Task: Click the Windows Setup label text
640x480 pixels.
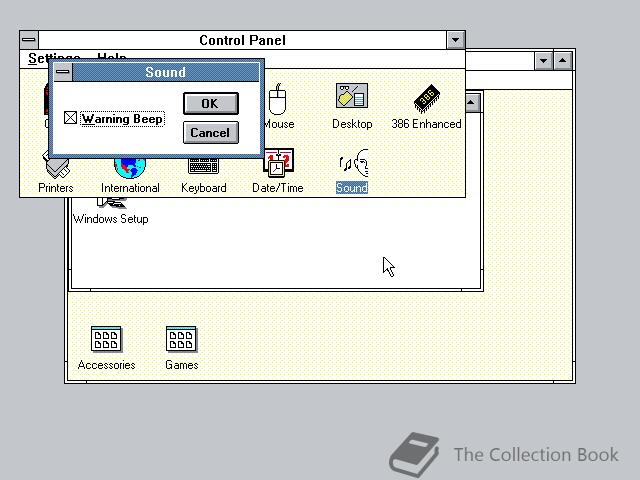Action: [111, 219]
